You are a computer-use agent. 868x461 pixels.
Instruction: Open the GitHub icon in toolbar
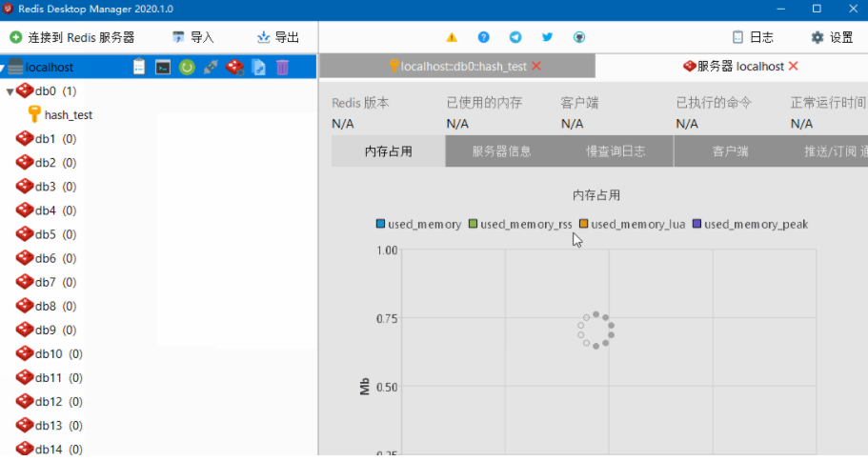click(579, 37)
